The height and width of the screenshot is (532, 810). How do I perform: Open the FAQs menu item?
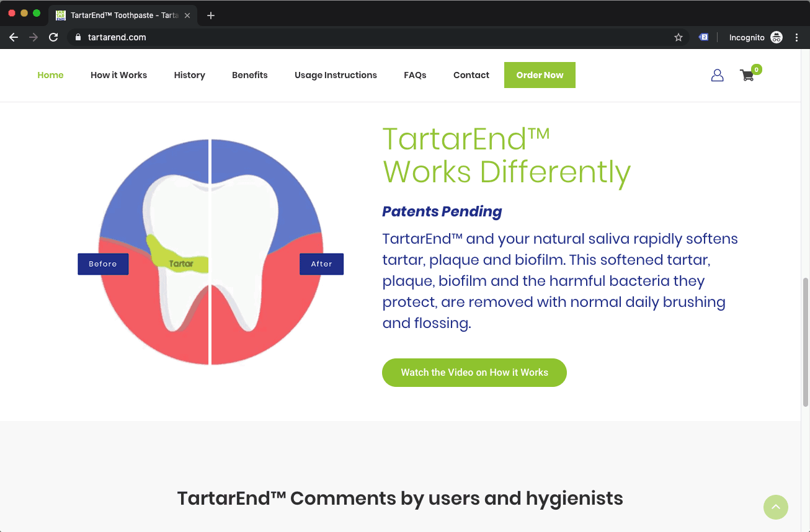(x=415, y=75)
